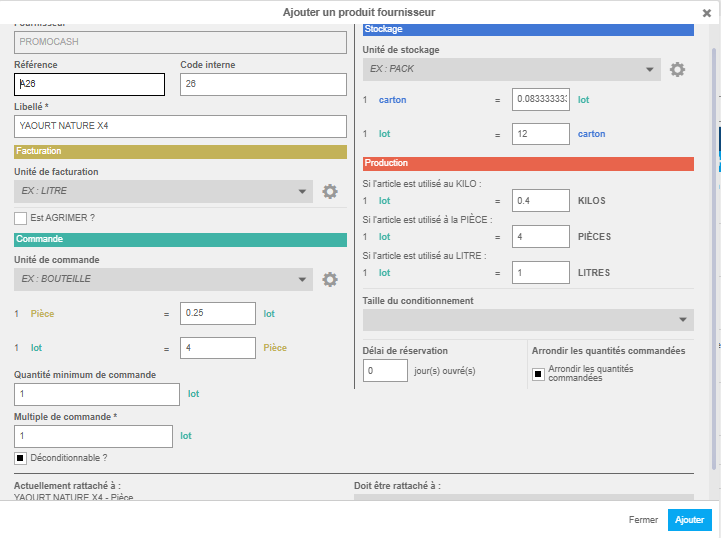Viewport: 721px width, 538px height.
Task: Expand the Taille du conditionnement dropdown
Action: [528, 319]
